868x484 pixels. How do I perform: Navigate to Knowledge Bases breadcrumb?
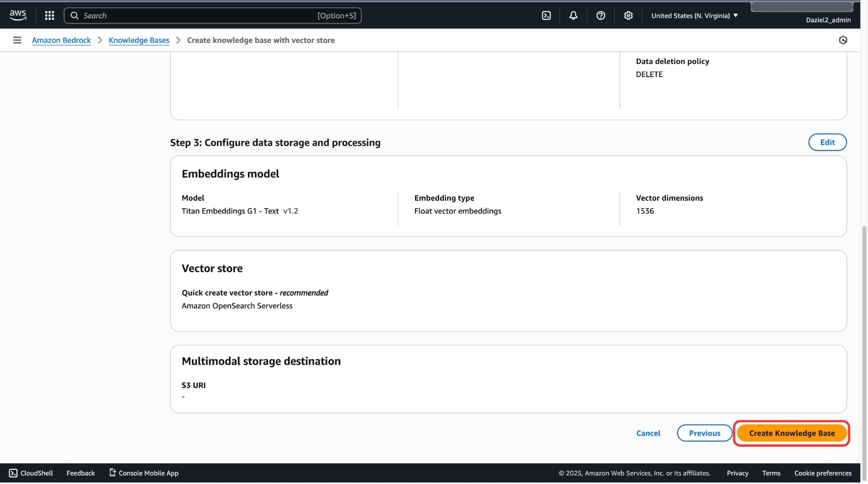[139, 40]
